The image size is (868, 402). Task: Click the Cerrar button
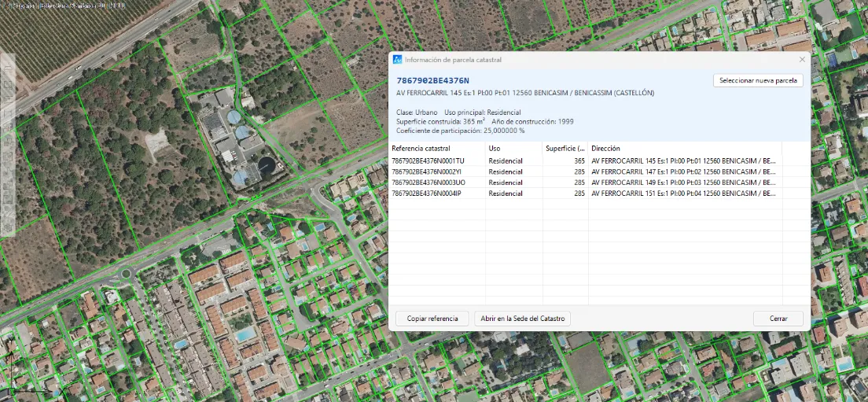778,319
